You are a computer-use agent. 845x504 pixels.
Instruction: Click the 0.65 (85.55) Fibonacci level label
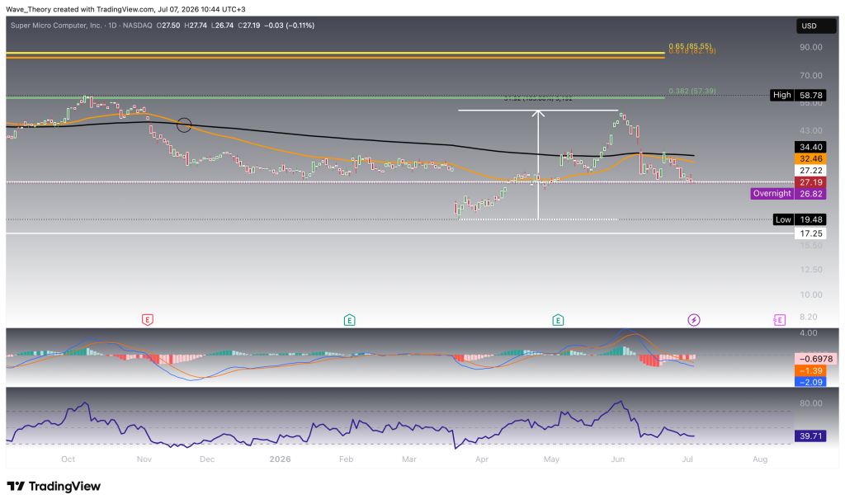690,46
